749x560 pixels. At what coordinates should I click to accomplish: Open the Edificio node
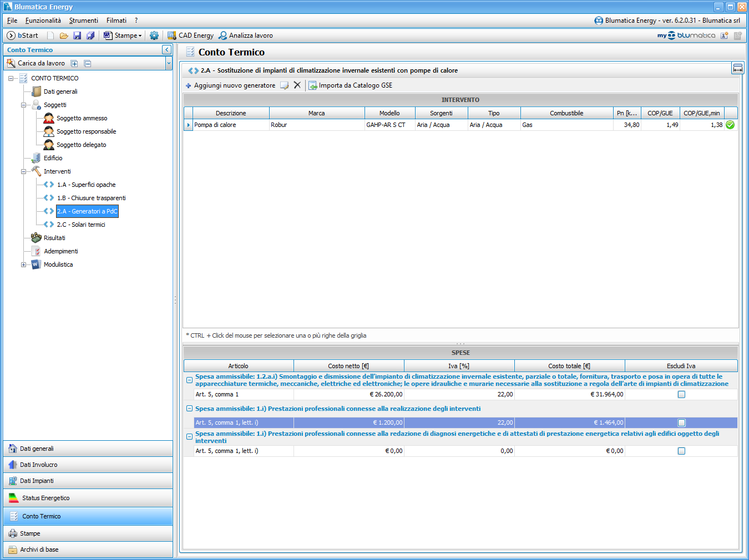53,158
